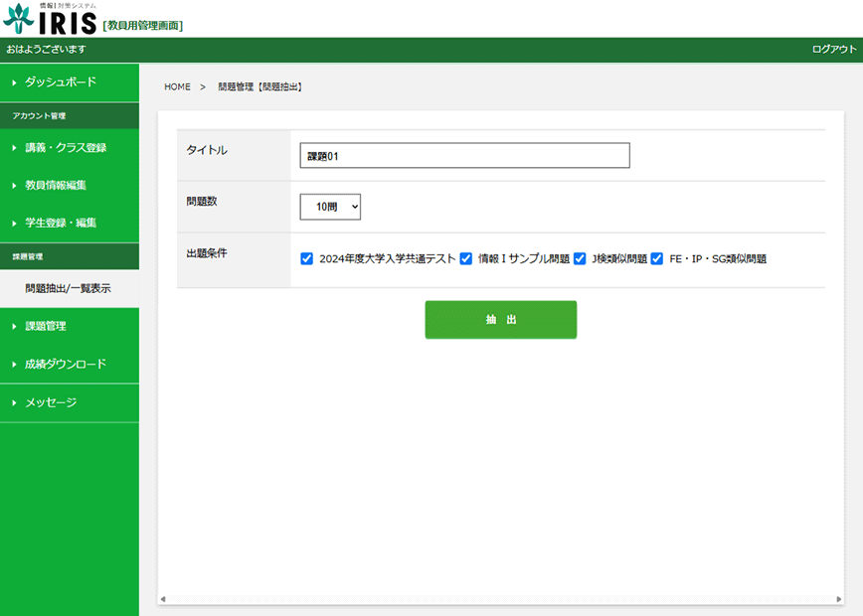Click the arrow icon beside 教員情報編集
The height and width of the screenshot is (616, 863).
14,186
